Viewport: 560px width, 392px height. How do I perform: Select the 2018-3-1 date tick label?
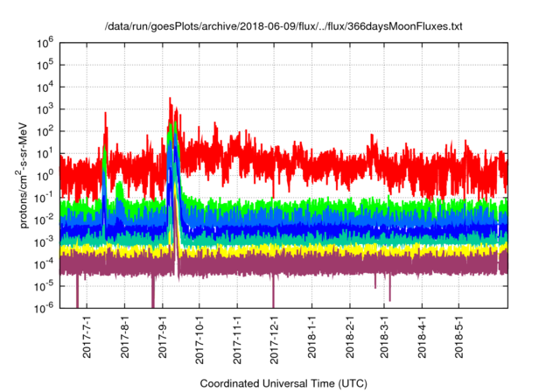(x=383, y=338)
